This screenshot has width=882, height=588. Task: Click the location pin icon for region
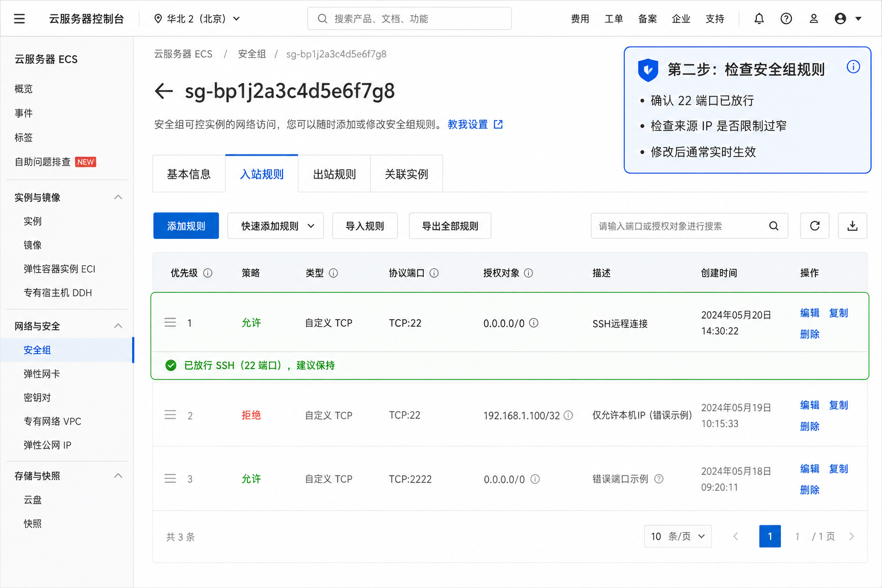pos(158,19)
